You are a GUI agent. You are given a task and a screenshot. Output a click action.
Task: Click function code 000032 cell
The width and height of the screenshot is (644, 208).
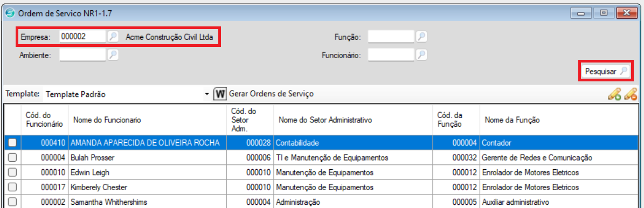456,157
